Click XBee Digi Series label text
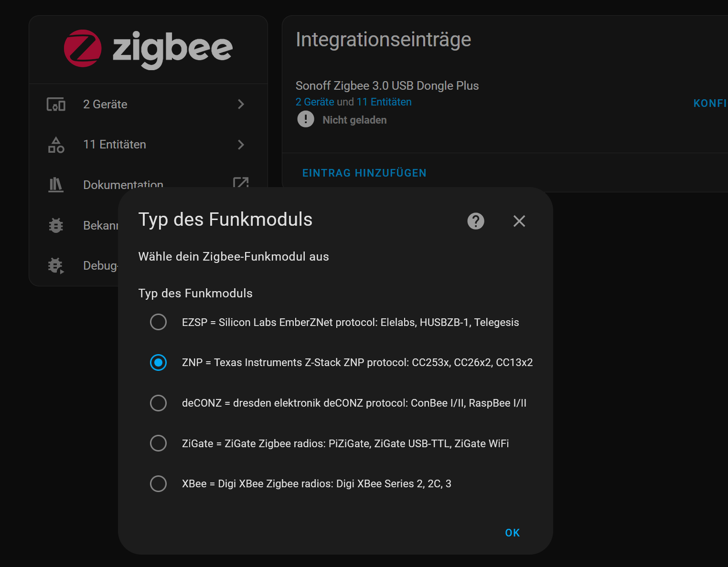Screen dimensions: 728x567 317,483
